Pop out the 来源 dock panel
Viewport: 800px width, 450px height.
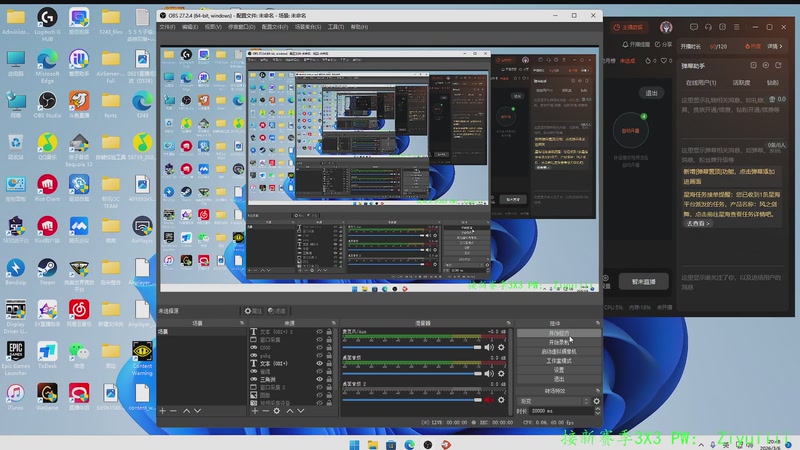334,323
